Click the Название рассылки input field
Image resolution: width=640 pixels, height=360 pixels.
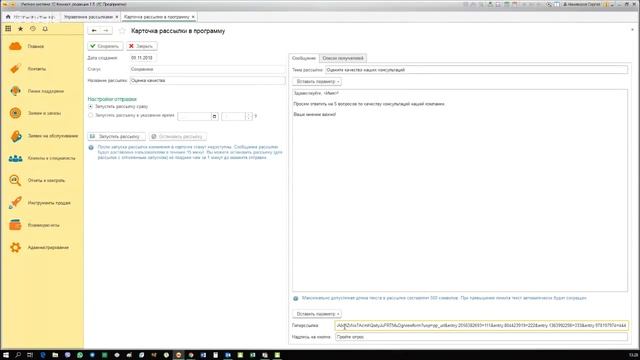pos(207,81)
